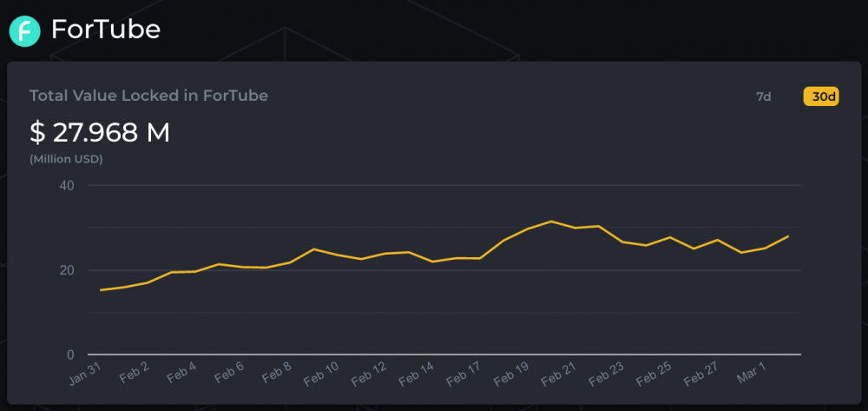The width and height of the screenshot is (868, 411).
Task: Click the Feb 10 axis label
Action: (322, 374)
